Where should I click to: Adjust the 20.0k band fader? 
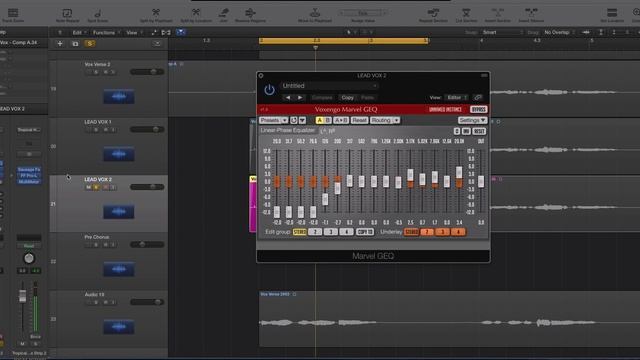459,172
